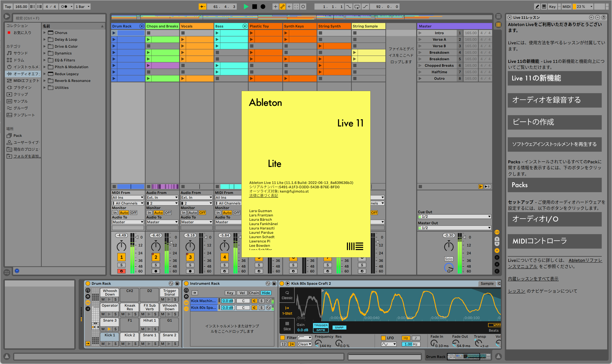This screenshot has height=364, width=612.
Task: Arm the Arrangement Record button
Action: [x=263, y=7]
